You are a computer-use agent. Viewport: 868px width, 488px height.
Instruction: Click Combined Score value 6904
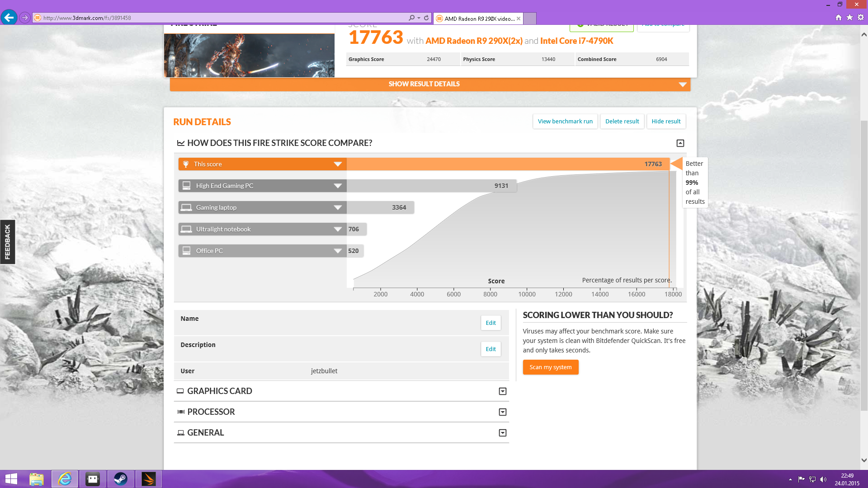point(661,59)
